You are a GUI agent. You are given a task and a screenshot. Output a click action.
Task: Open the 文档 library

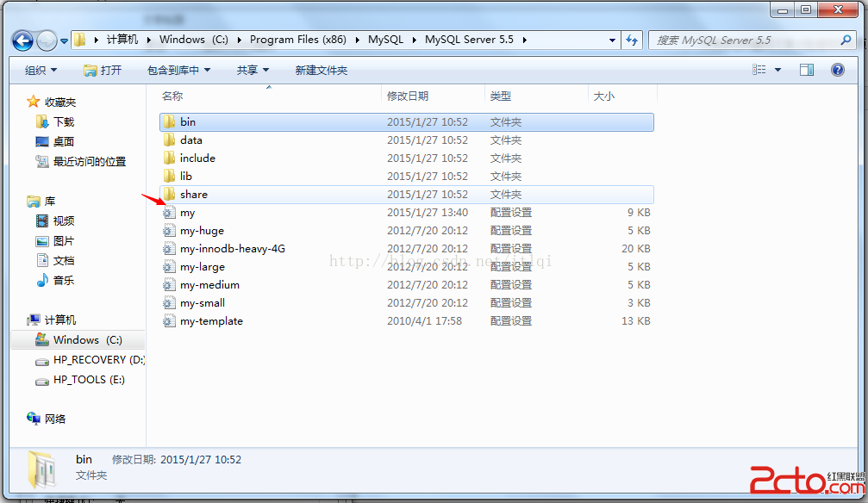point(64,261)
